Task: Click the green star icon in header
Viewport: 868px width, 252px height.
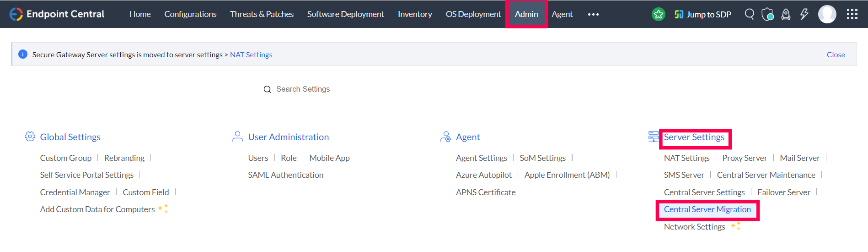Action: (x=658, y=14)
